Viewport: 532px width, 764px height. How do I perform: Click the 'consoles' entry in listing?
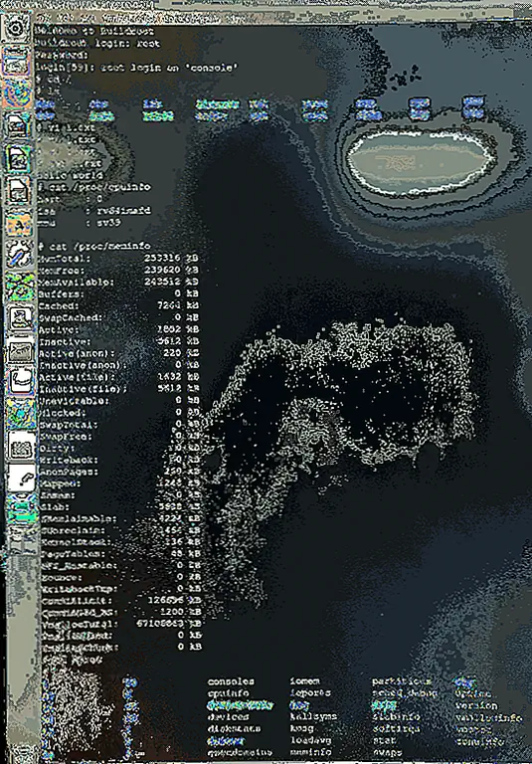(231, 681)
